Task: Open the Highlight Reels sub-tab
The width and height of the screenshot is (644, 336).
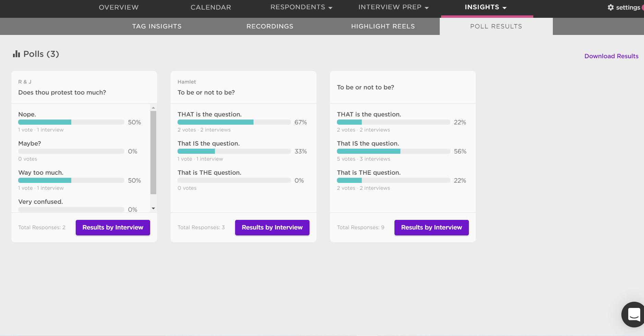Action: click(x=383, y=26)
